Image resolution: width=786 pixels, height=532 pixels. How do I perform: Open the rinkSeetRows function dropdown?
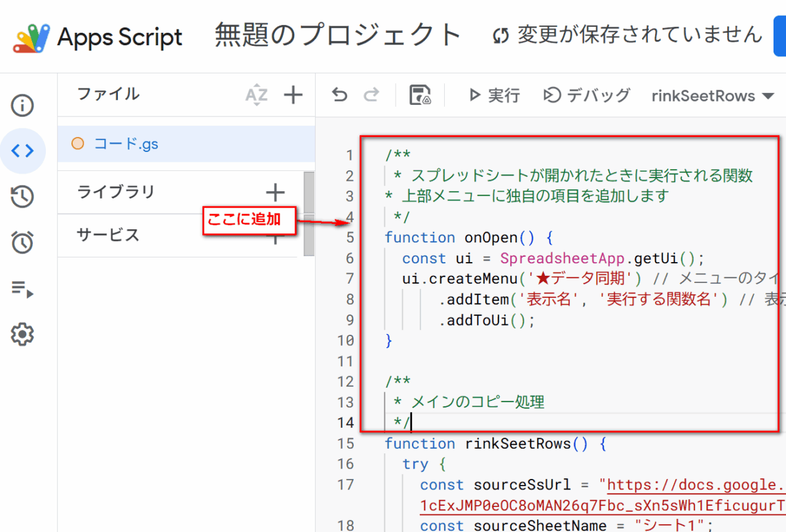(x=713, y=96)
